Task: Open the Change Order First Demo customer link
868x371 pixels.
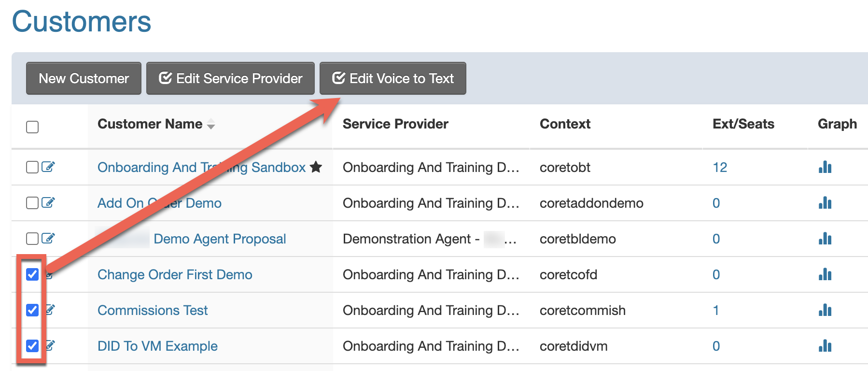Action: 175,274
